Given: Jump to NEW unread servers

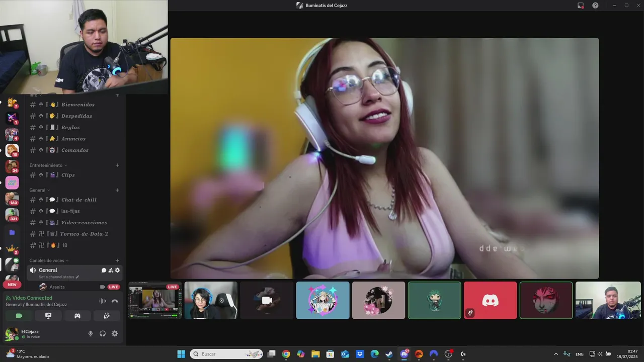Looking at the screenshot, I should tap(12, 285).
